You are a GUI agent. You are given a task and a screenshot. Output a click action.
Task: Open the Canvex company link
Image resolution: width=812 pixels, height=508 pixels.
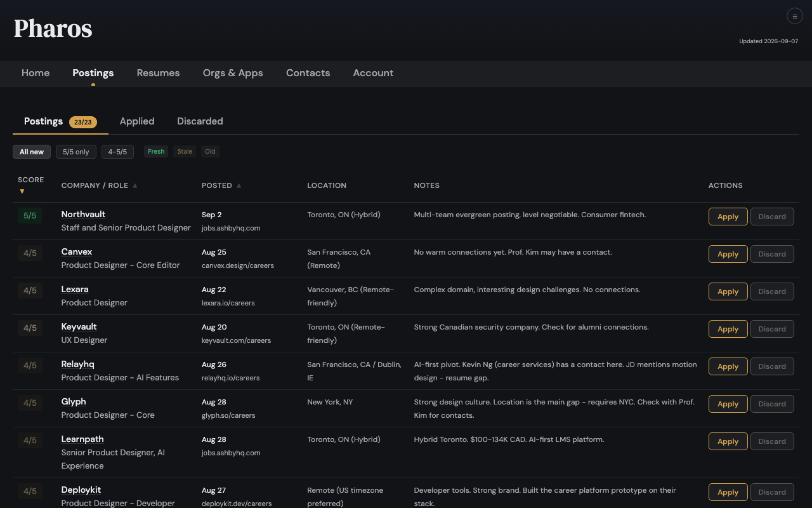click(77, 252)
